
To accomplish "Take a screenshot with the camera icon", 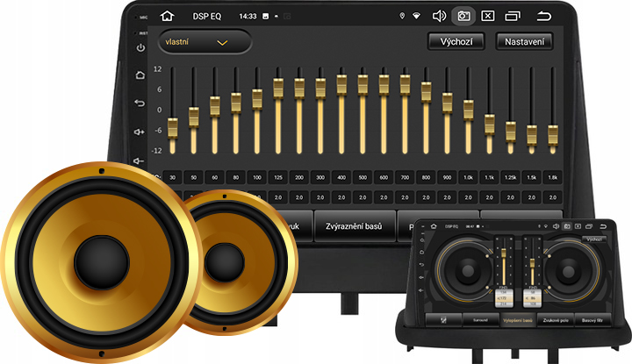I will point(463,16).
